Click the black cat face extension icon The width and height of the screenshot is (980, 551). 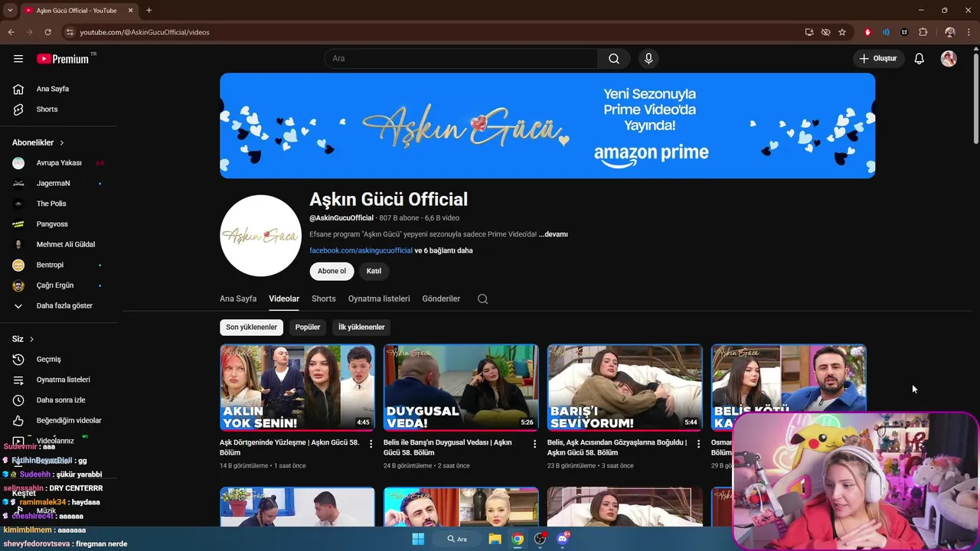coord(904,32)
